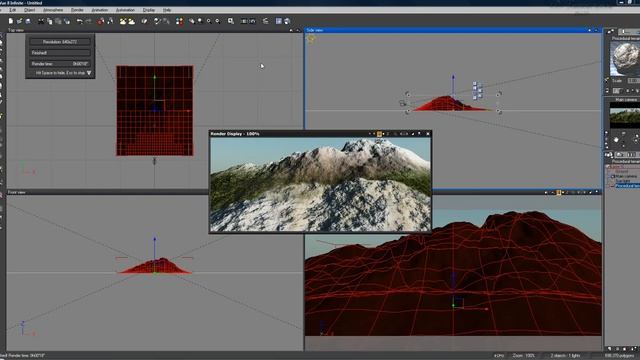Click the first yellow atmosphere cloud icon
Viewport: 640px width, 360px height.
123,21
